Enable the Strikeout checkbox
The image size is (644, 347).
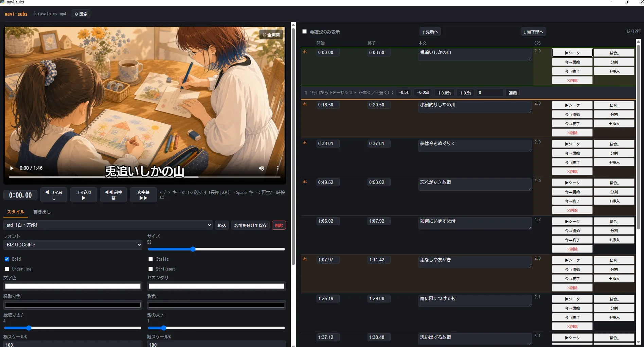tap(150, 269)
